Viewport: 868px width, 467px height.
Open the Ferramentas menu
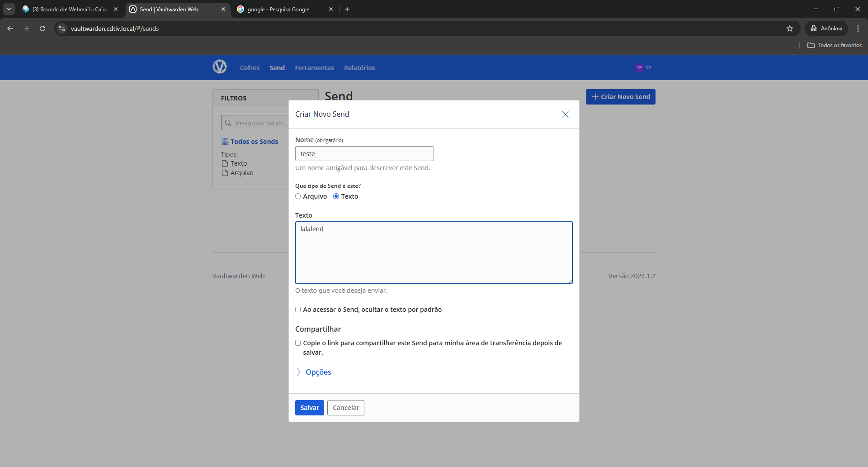(314, 68)
